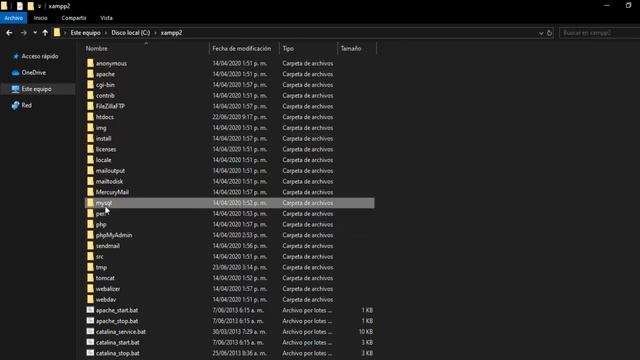Click the catalina_start.bat file name
The width and height of the screenshot is (640, 360).
coord(118,342)
